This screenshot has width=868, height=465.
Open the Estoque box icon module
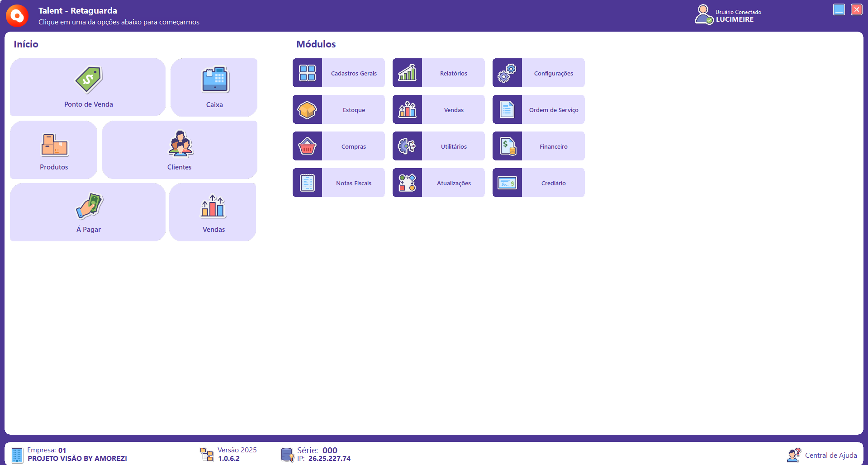point(307,110)
